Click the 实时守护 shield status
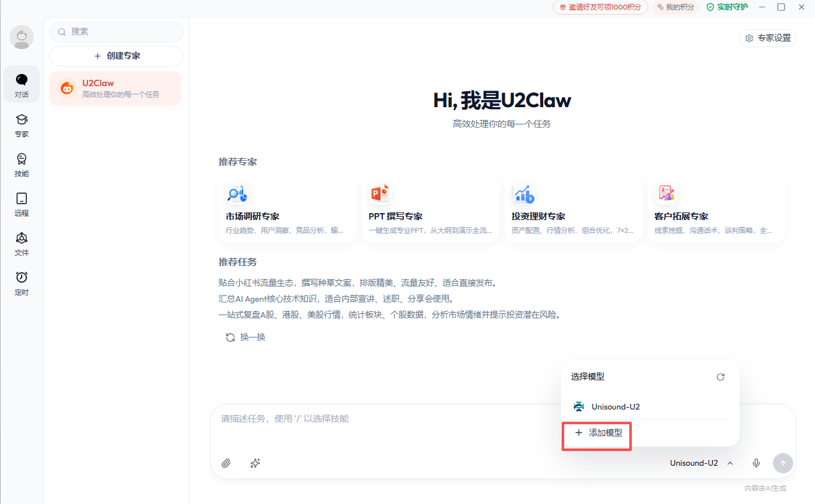 click(727, 7)
